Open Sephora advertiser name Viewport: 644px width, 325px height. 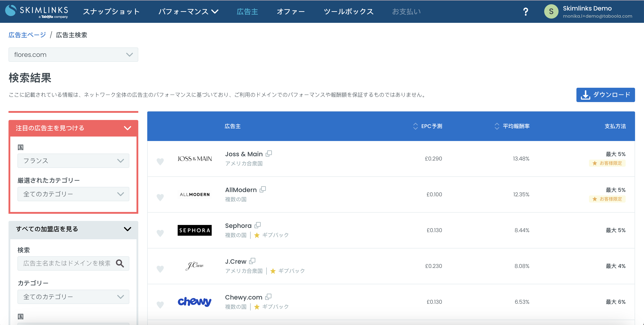[238, 225]
